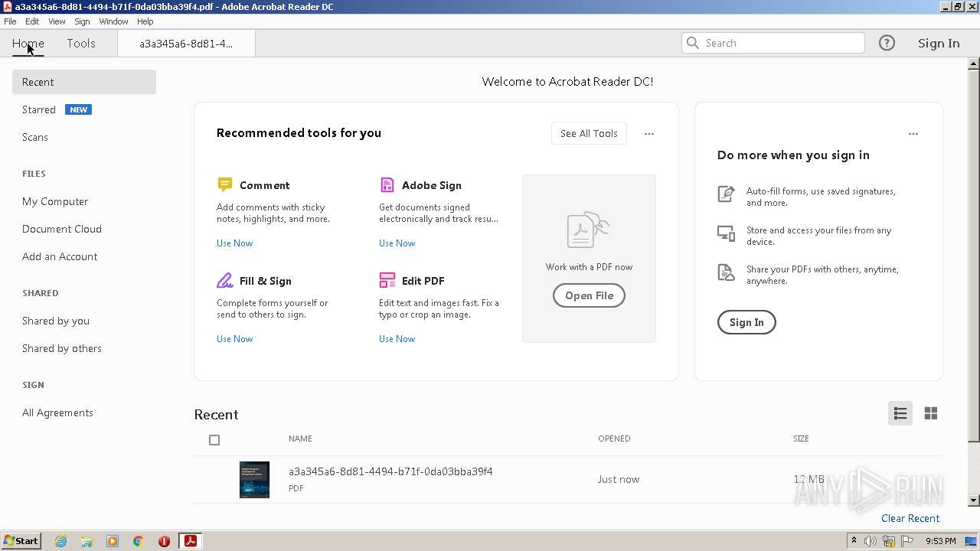Click the Opera icon in the taskbar
The height and width of the screenshot is (551, 980).
(164, 541)
